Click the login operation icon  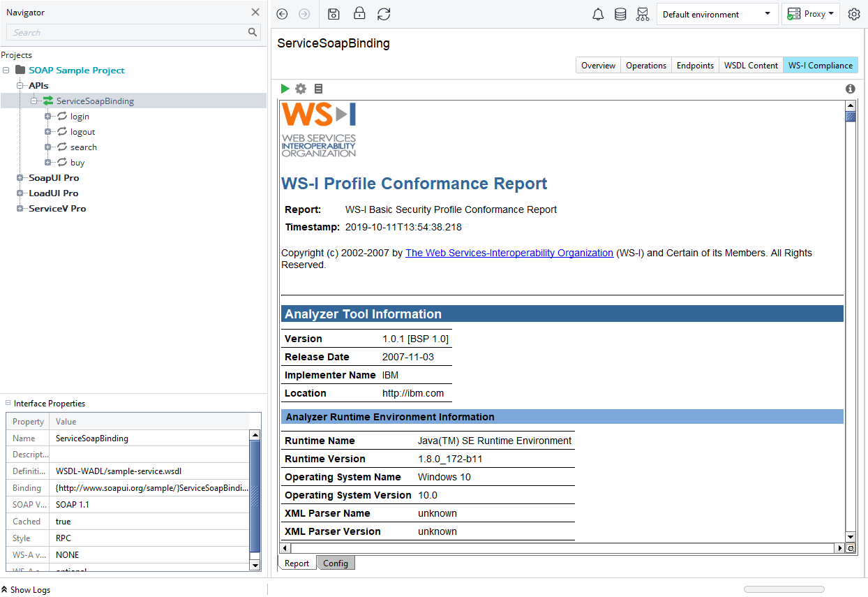pos(62,116)
